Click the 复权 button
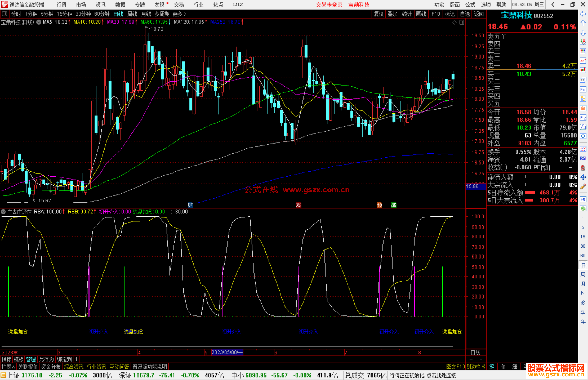 379,14
